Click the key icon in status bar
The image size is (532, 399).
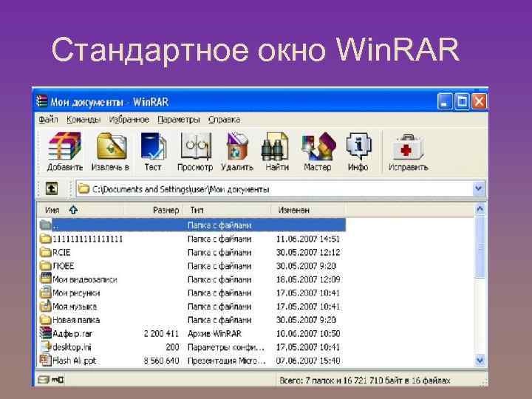[x=58, y=380]
